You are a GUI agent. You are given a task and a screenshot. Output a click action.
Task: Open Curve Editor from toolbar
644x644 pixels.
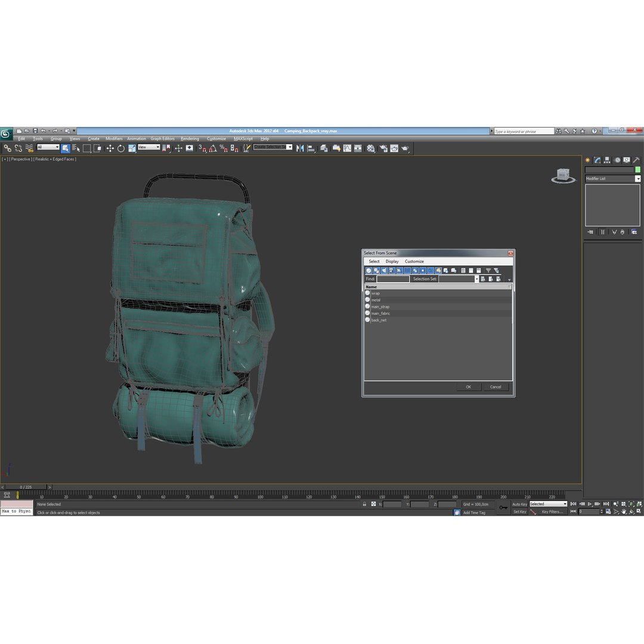pyautogui.click(x=347, y=148)
